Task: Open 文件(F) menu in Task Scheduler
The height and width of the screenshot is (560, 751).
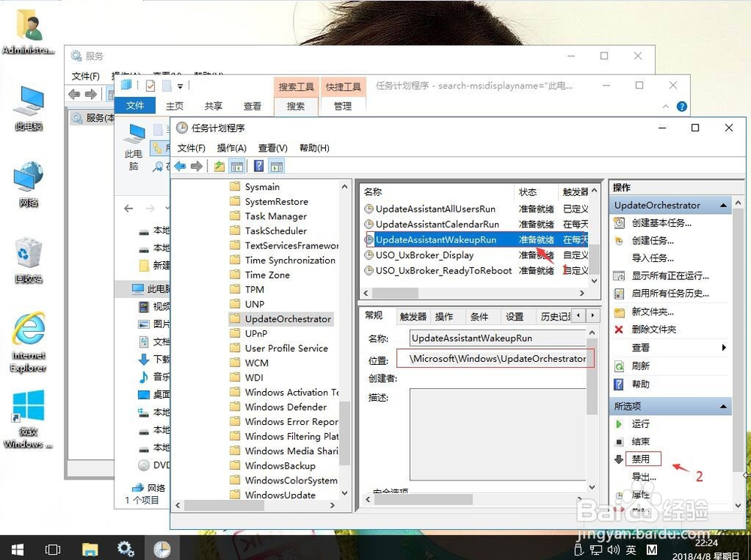Action: [x=191, y=148]
